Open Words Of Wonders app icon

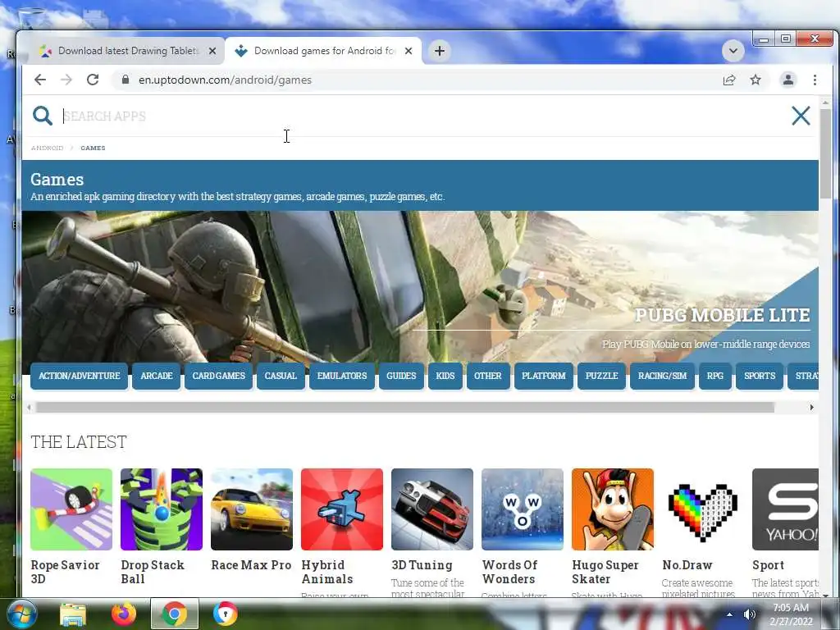click(523, 509)
